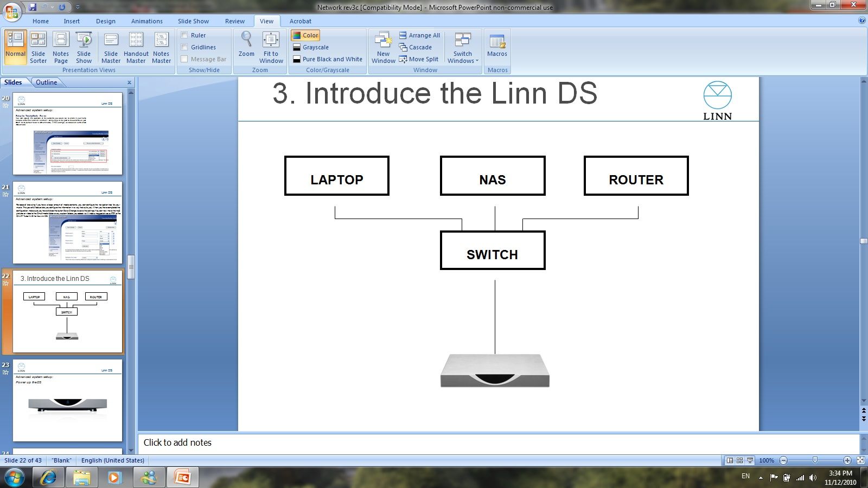
Task: Enable the Ruler checkbox
Action: coord(184,35)
